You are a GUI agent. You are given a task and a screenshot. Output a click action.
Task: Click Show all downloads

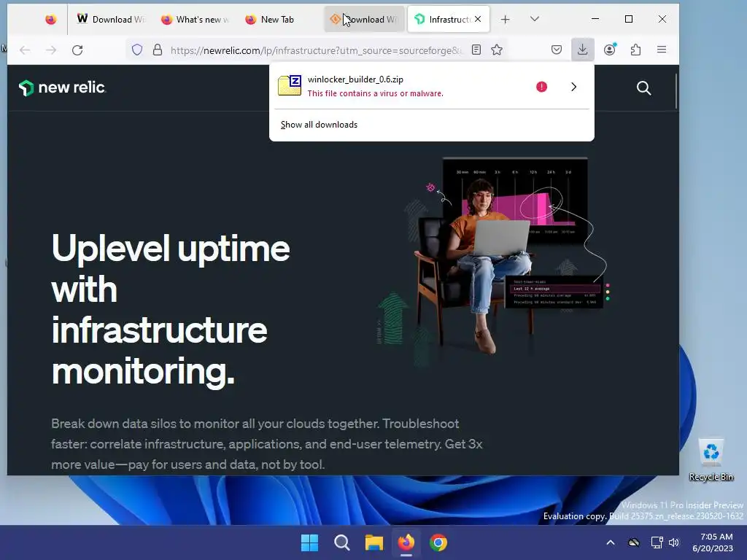319,125
